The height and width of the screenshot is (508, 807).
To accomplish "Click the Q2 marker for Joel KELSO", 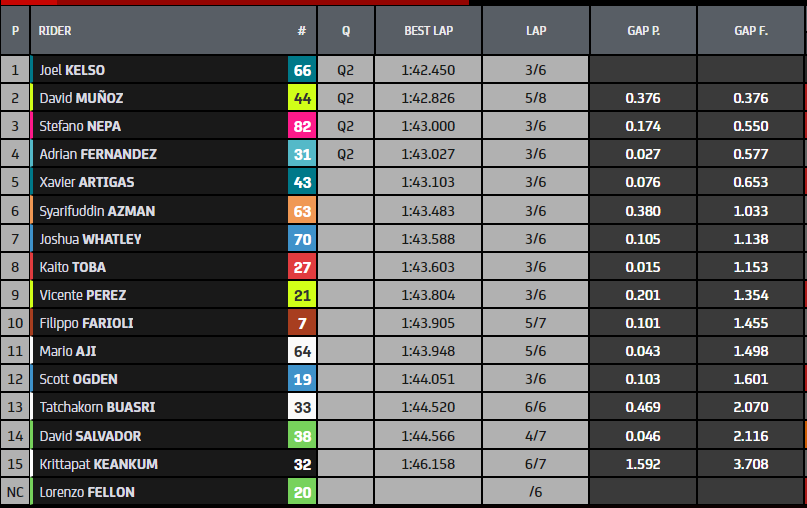I will click(346, 70).
